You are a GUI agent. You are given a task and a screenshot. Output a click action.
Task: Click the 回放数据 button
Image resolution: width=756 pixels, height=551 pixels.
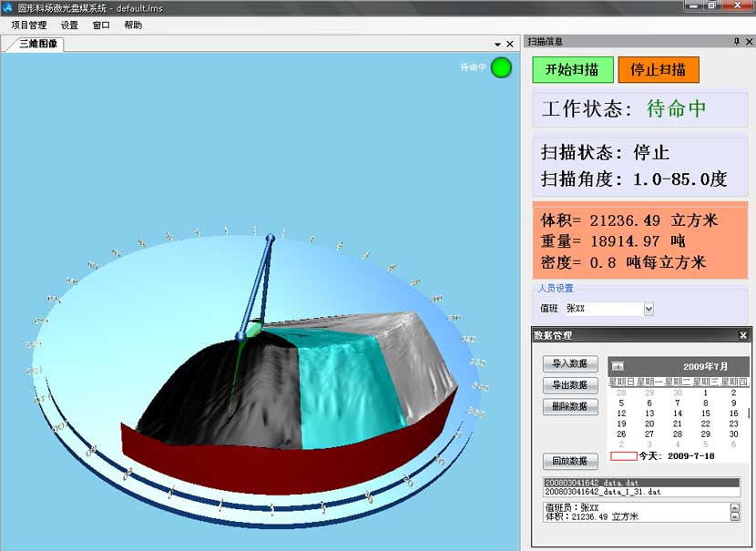(x=569, y=461)
